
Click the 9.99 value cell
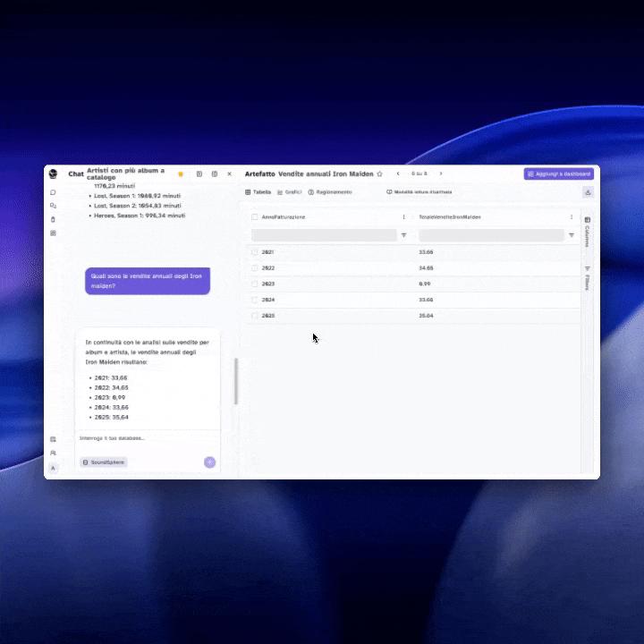pyautogui.click(x=425, y=284)
